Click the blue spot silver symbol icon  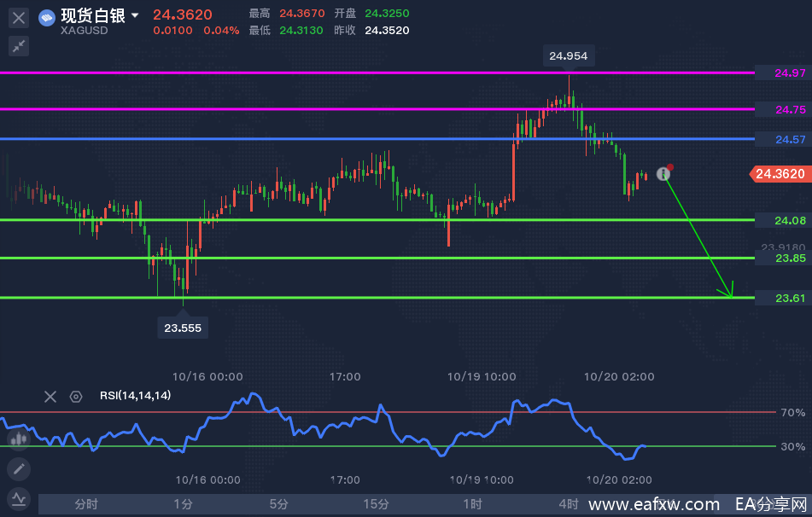pos(47,19)
